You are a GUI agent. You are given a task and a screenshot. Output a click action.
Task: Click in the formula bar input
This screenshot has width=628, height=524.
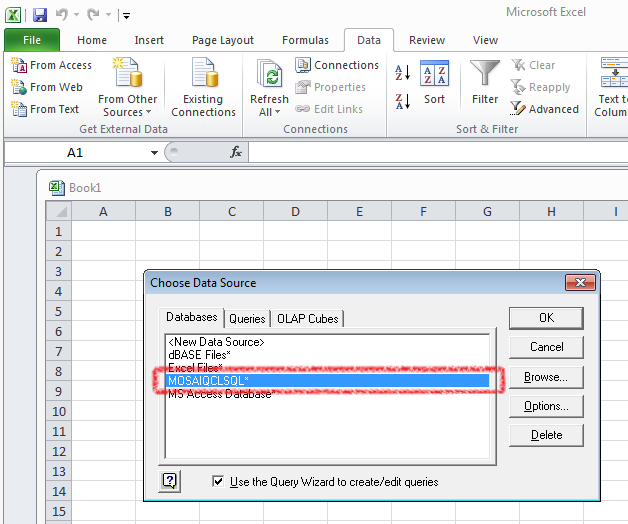coord(438,153)
